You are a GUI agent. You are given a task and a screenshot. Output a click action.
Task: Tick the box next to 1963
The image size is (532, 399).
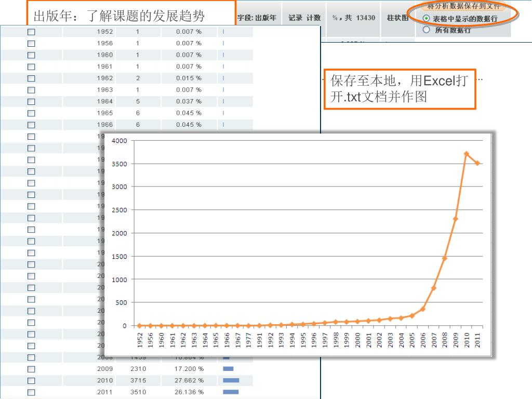31,90
